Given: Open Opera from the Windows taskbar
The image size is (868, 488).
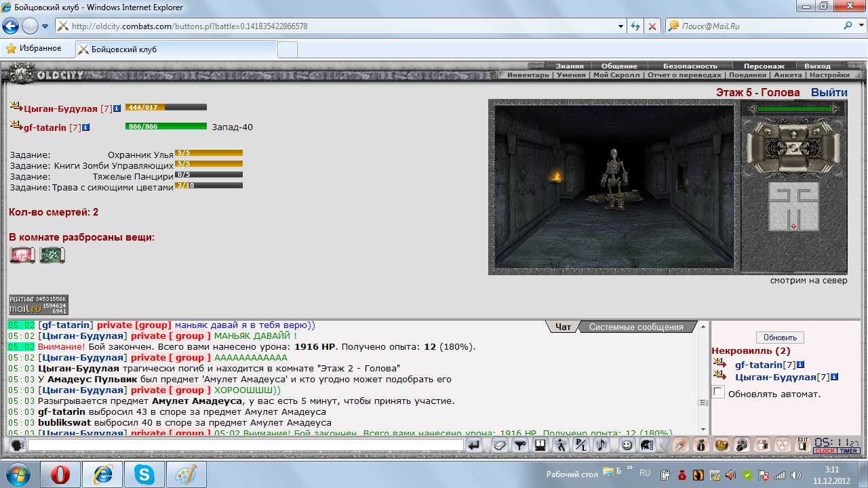Looking at the screenshot, I should coord(60,474).
